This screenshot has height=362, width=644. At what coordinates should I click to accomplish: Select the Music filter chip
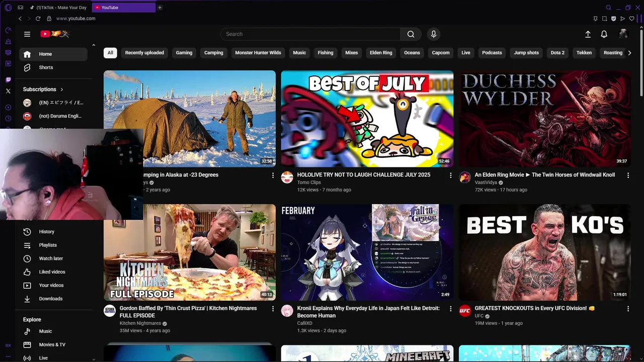(299, 53)
